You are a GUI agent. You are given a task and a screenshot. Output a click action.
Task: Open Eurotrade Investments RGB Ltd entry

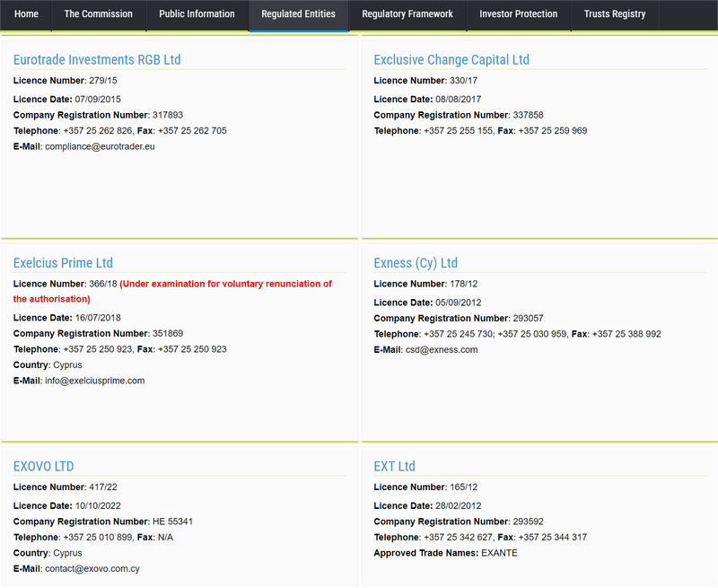pos(97,59)
